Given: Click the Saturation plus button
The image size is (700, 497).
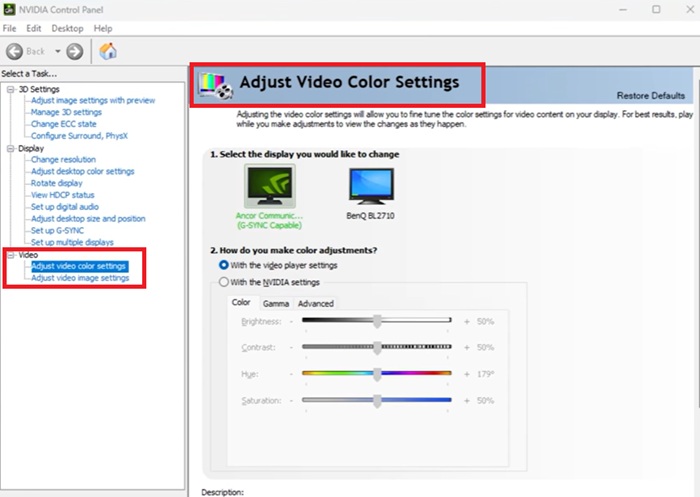Looking at the screenshot, I should pyautogui.click(x=467, y=401).
